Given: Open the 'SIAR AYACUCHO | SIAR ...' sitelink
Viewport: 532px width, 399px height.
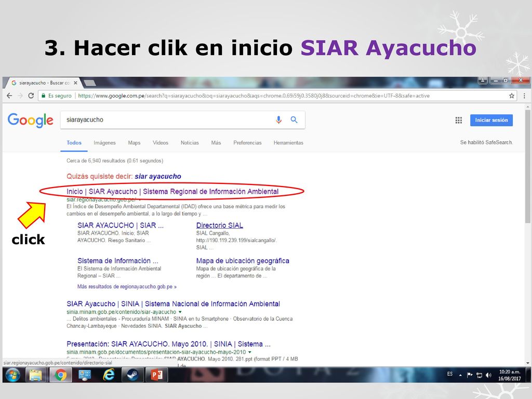Looking at the screenshot, I should (121, 225).
